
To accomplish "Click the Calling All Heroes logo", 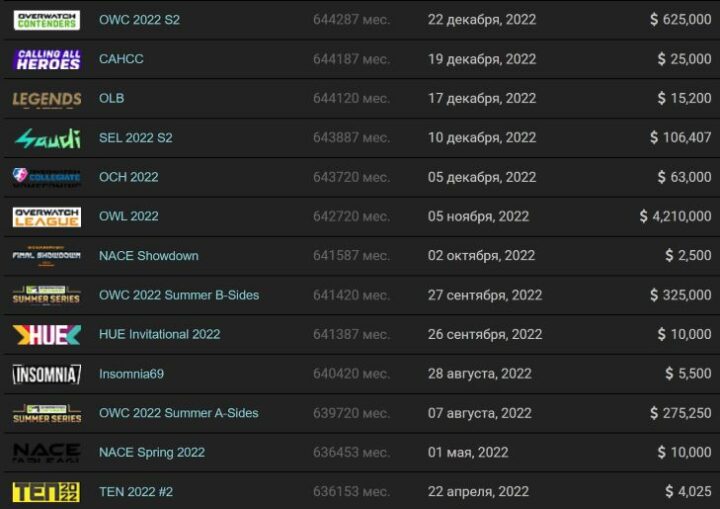I will click(48, 60).
